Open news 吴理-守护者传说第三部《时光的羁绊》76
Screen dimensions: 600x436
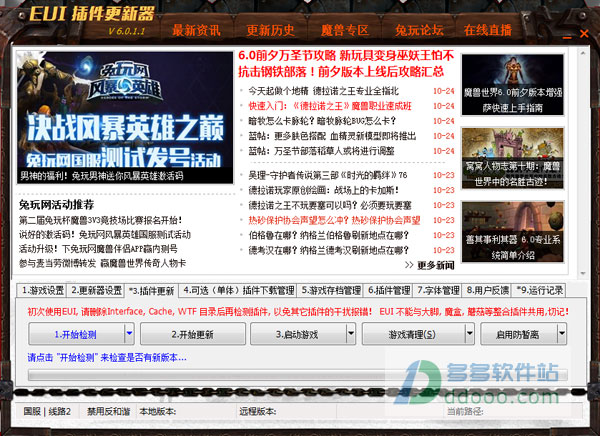coord(328,175)
